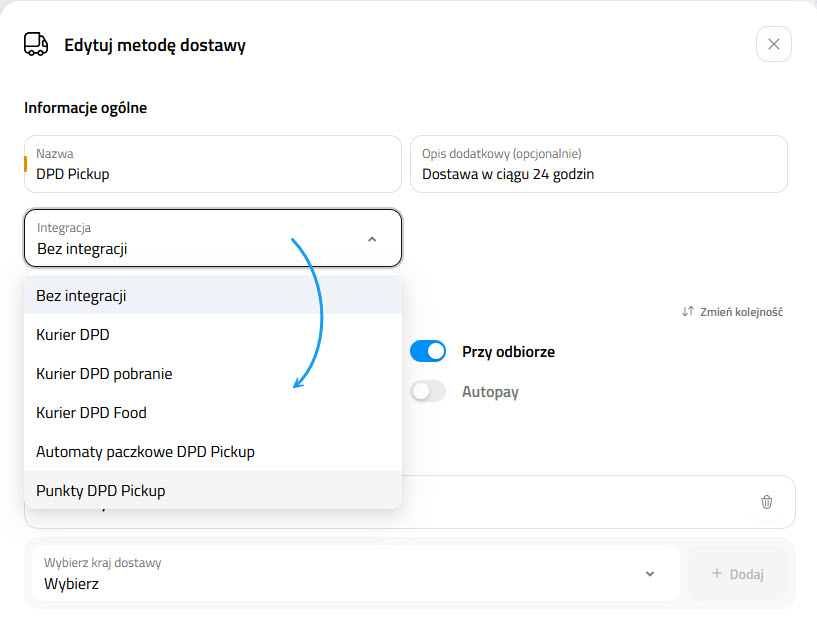Viewport: 817px width, 619px height.
Task: Click the trash icon to delete entry
Action: (767, 502)
